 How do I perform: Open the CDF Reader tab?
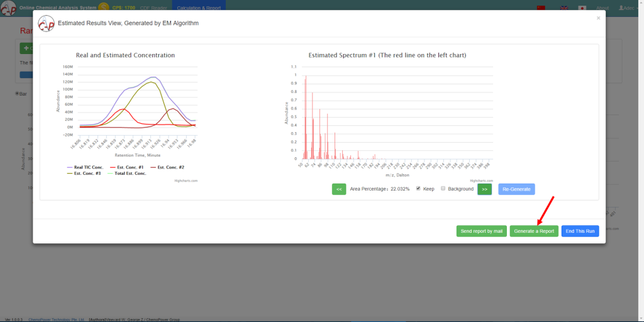click(153, 8)
